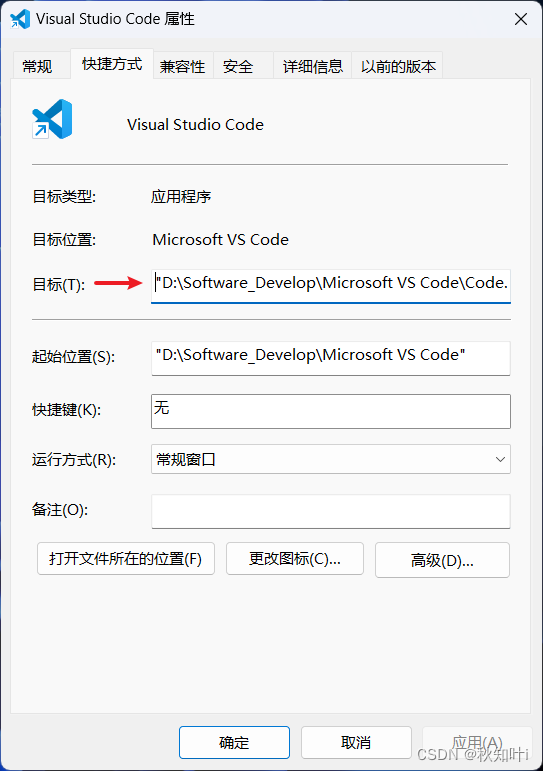Click the 取消 button
Image resolution: width=543 pixels, height=771 pixels.
click(x=356, y=742)
